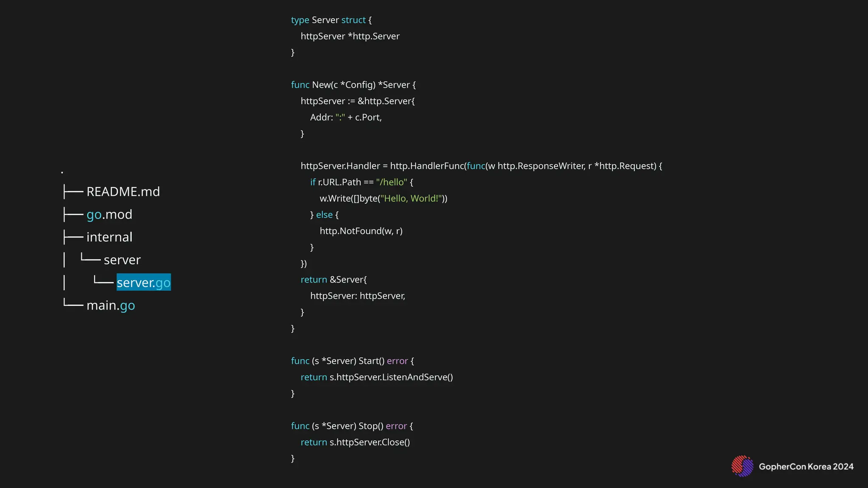
Task: Click the 'return &Server{' line
Action: click(334, 280)
